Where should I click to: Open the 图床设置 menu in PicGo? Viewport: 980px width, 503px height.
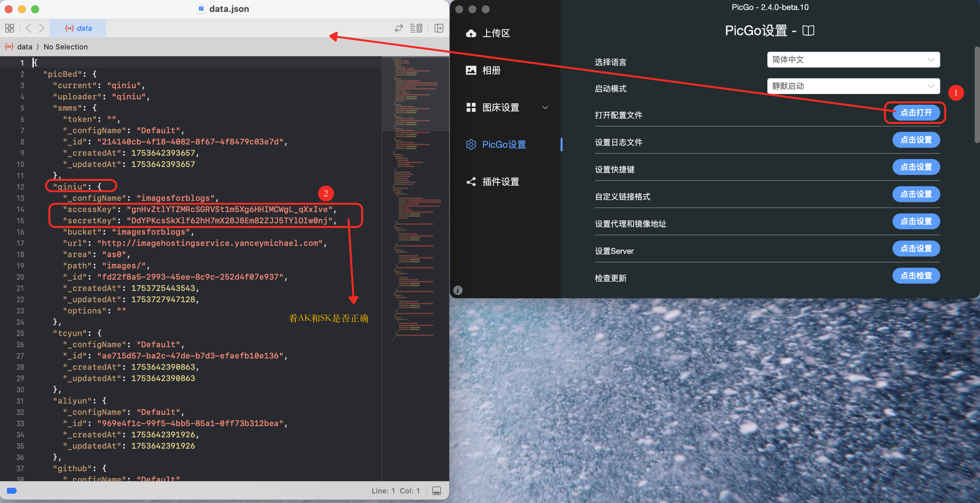501,107
